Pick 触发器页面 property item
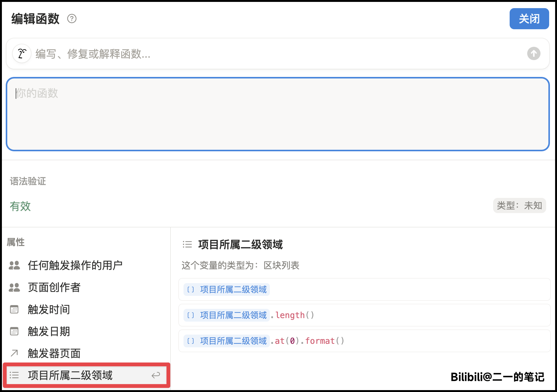Viewport: 557px width, 392px height. [x=54, y=353]
